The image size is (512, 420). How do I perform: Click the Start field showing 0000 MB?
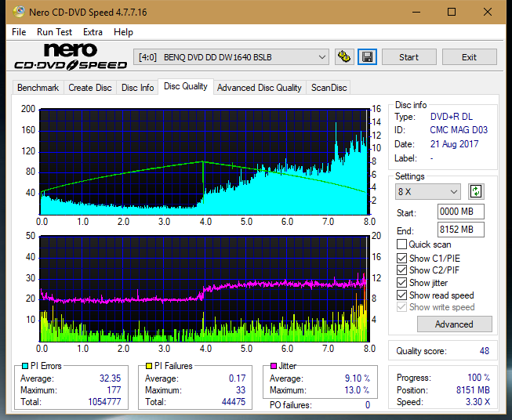click(461, 212)
